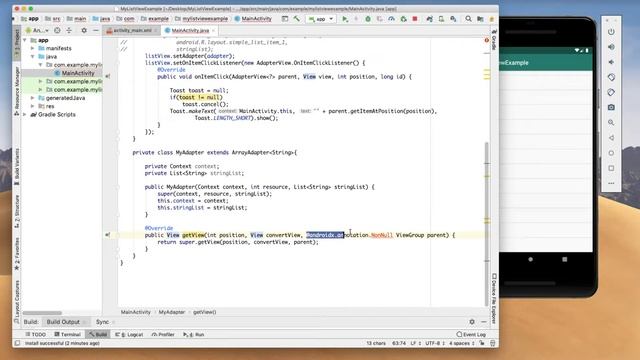Image resolution: width=640 pixels, height=360 pixels.
Task: Open the Run tool window tab
Action: [194, 334]
